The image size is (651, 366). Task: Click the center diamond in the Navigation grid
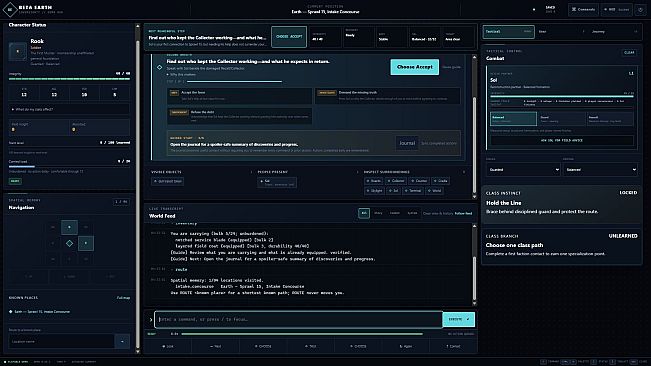pos(69,243)
